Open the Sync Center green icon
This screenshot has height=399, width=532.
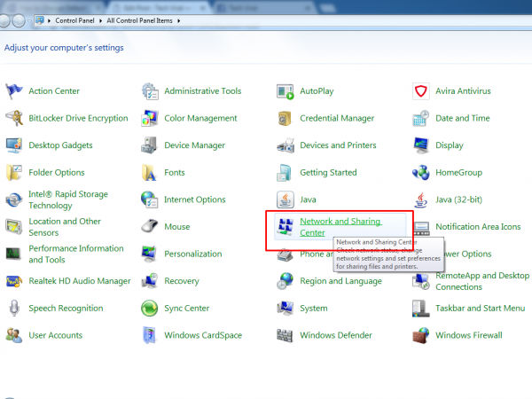(150, 309)
